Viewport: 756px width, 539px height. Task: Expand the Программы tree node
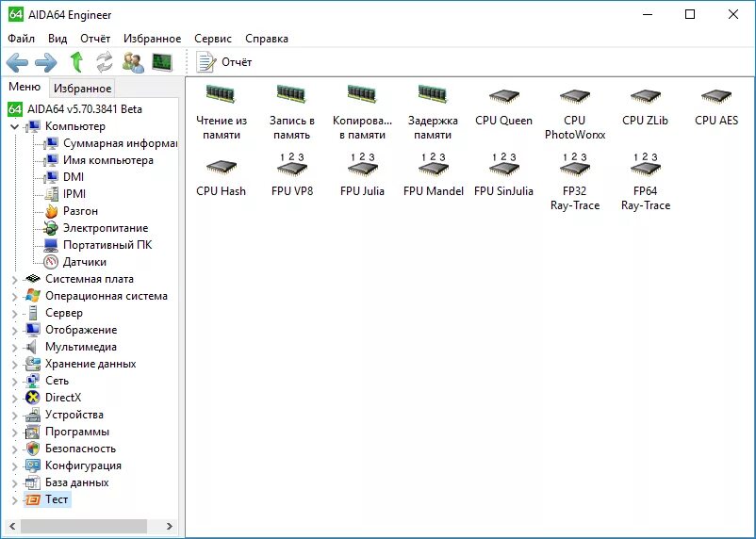click(x=14, y=433)
